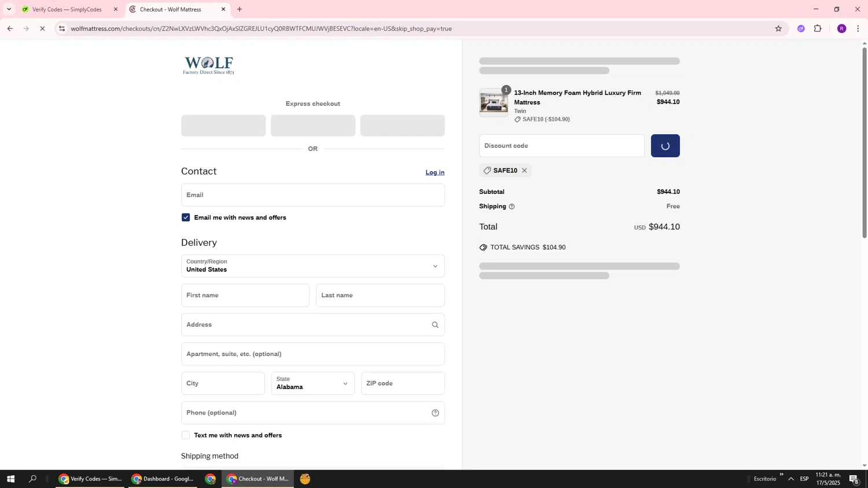The image size is (868, 488).
Task: Stop loading the page
Action: [x=42, y=28]
